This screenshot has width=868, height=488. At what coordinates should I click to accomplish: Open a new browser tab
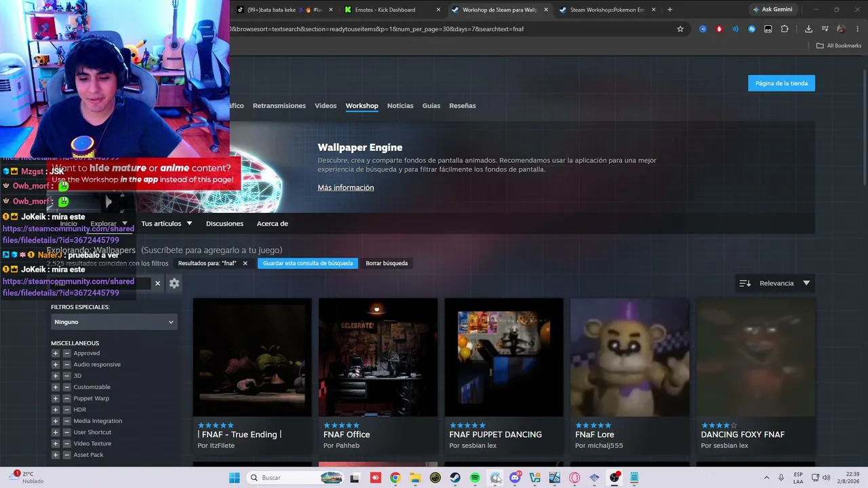point(669,9)
